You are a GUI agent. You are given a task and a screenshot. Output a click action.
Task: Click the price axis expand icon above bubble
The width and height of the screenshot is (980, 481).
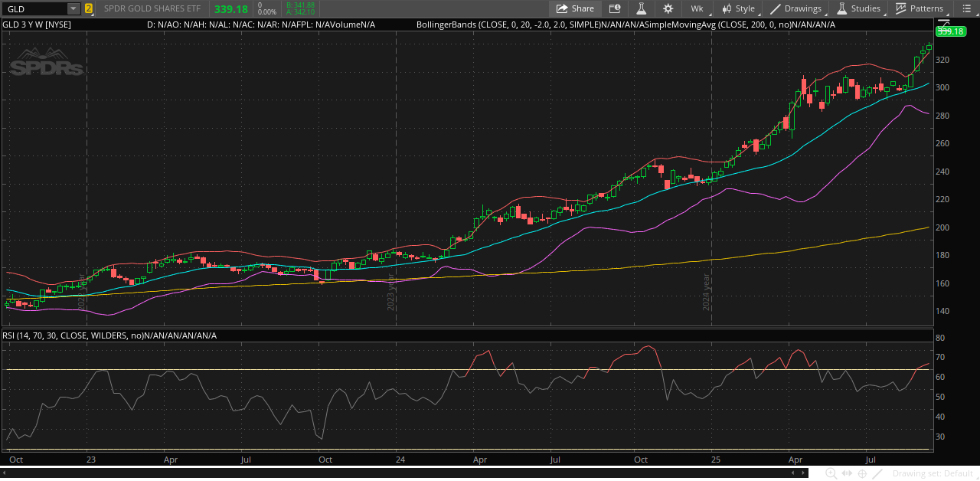(x=943, y=23)
